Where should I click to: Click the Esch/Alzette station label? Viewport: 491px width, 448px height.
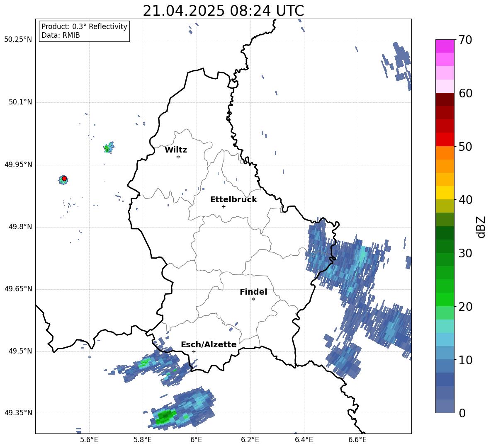click(x=209, y=344)
